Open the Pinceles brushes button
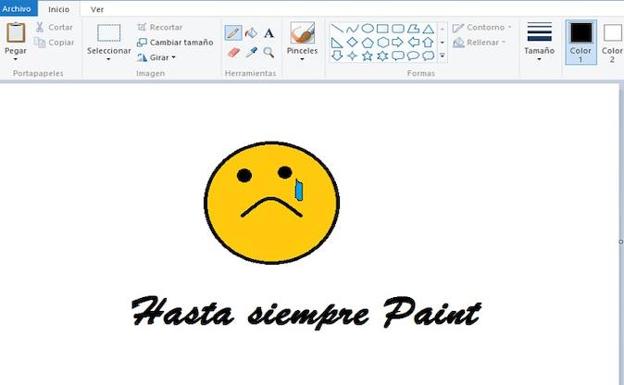This screenshot has width=624, height=385. 302,41
